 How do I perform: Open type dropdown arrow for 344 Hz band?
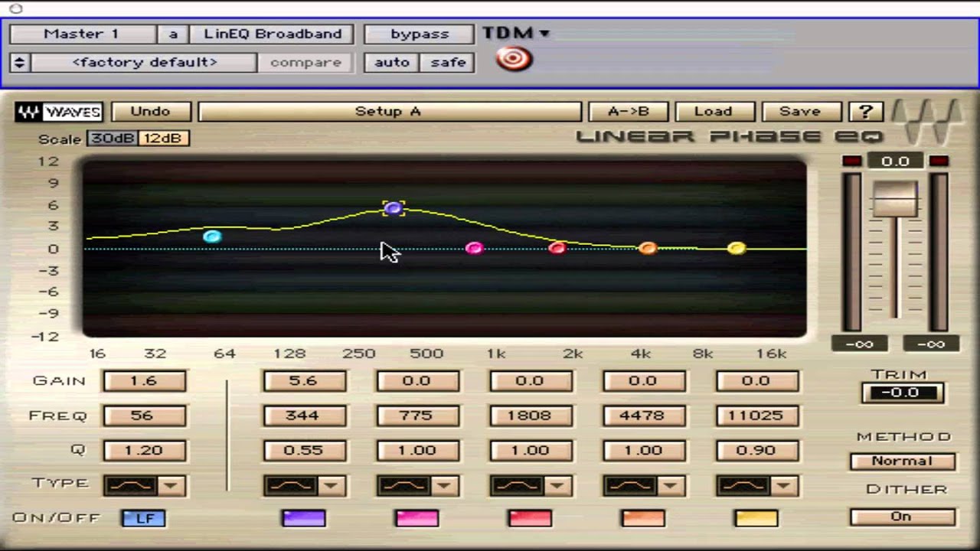click(331, 485)
